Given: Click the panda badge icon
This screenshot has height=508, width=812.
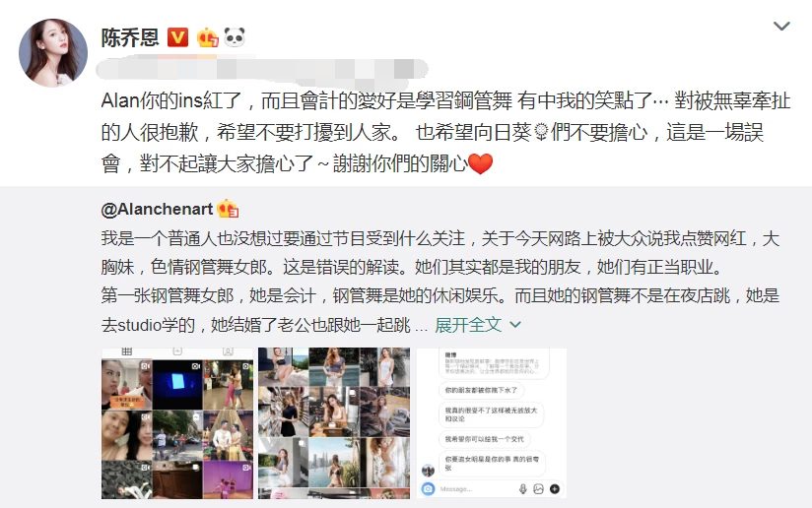Looking at the screenshot, I should click(x=235, y=37).
